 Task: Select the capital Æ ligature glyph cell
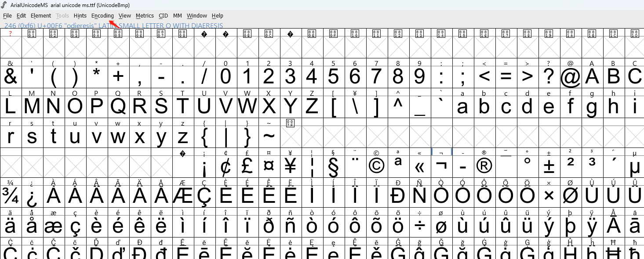pyautogui.click(x=182, y=196)
